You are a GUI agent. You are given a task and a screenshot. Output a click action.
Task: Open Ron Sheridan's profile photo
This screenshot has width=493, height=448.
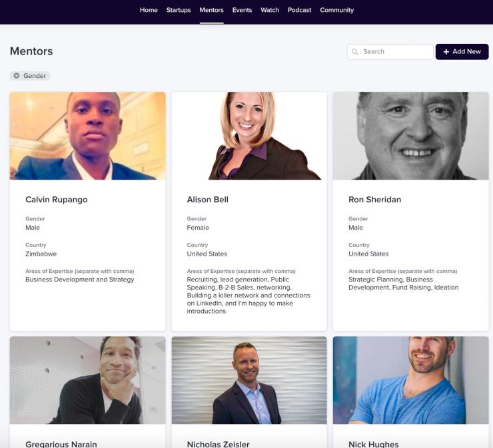[x=410, y=136]
